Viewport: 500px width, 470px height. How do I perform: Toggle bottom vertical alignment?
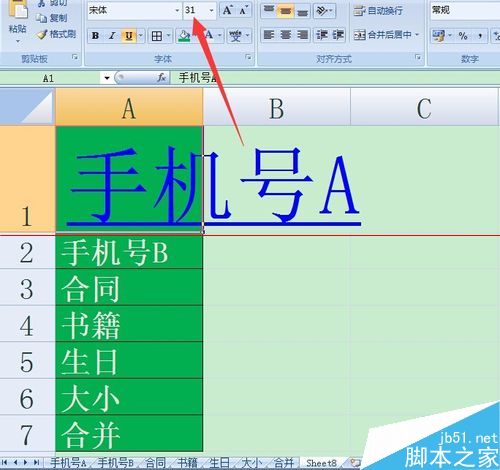coord(302,11)
